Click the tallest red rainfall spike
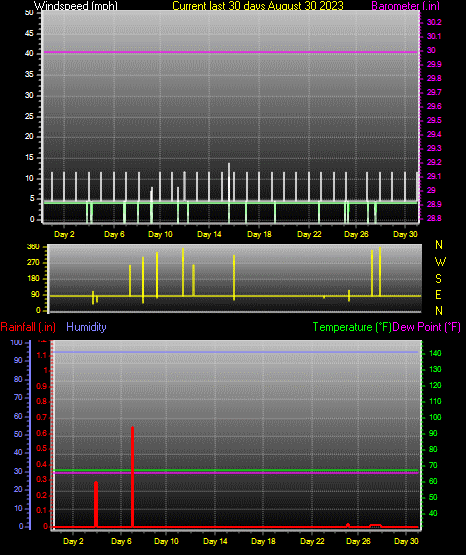The height and width of the screenshot is (555, 466). (132, 477)
